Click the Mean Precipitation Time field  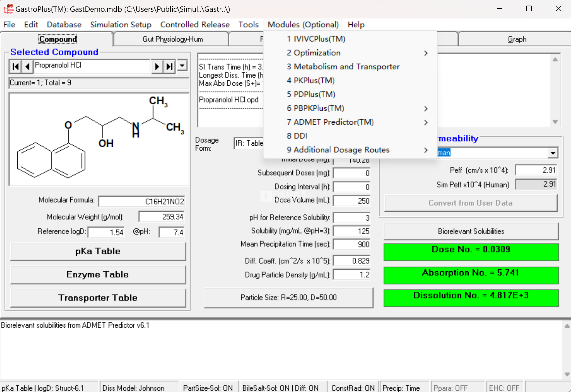[352, 244]
